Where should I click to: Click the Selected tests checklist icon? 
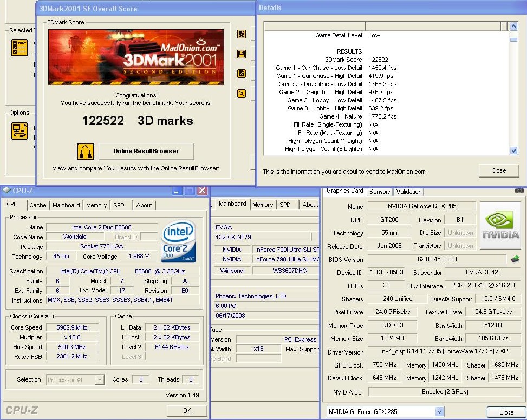[x=19, y=47]
